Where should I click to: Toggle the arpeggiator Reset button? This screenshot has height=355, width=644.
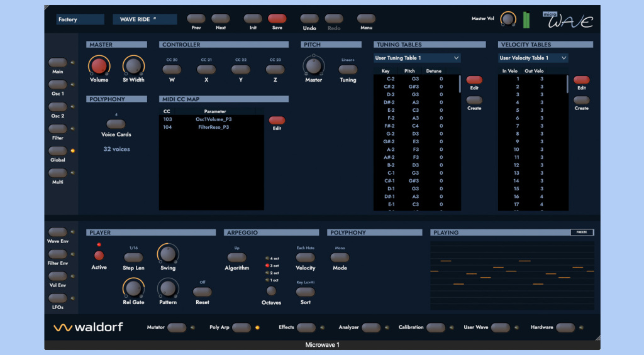point(202,292)
